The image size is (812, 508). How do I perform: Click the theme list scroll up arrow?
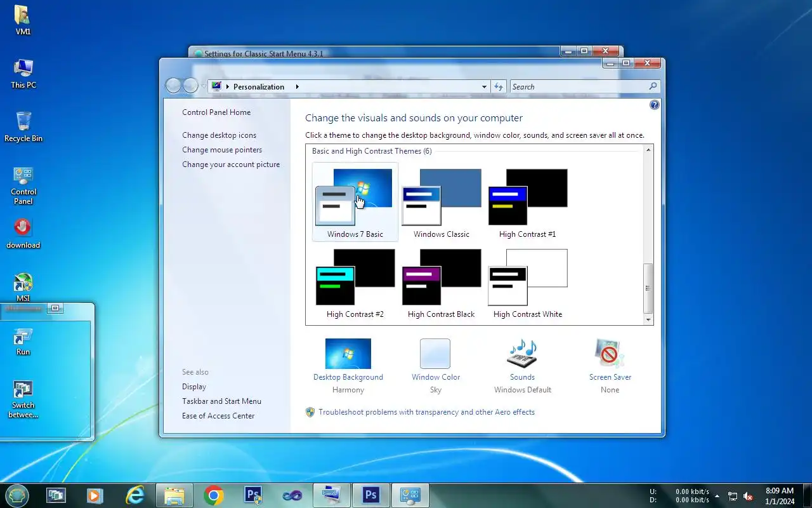click(648, 150)
